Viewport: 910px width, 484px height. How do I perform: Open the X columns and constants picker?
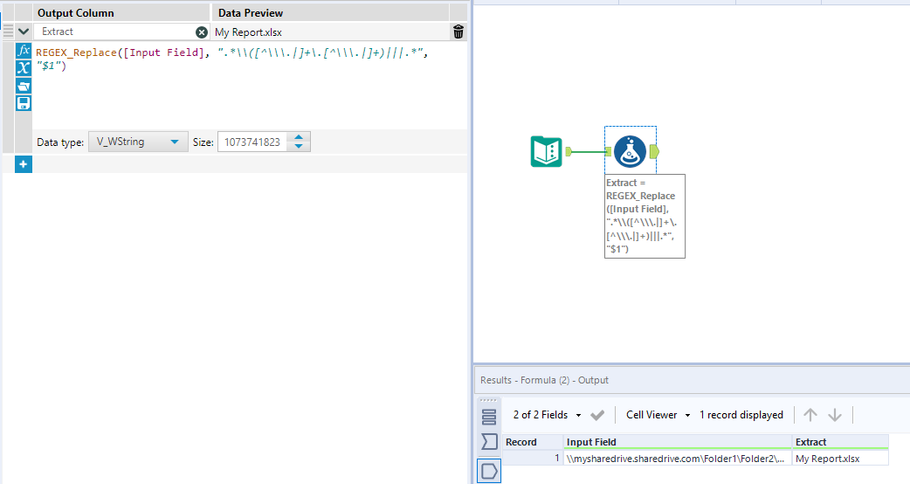click(x=23, y=68)
